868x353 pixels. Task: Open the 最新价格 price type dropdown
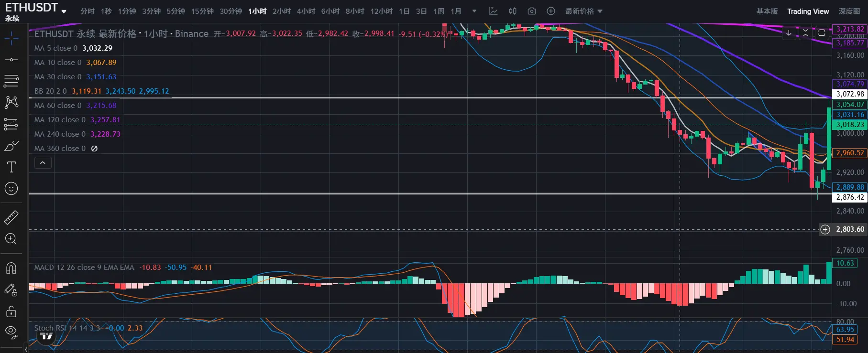pos(584,11)
